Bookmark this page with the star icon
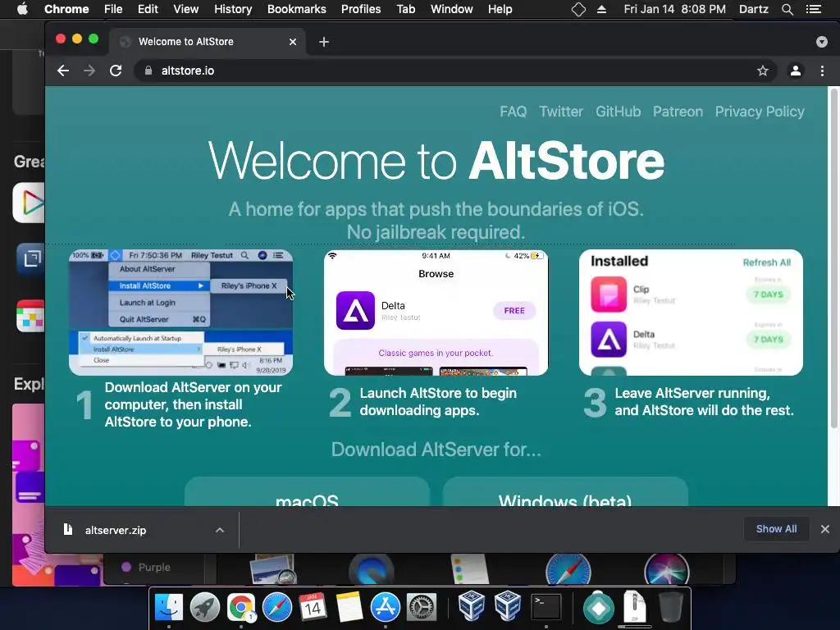Image resolution: width=840 pixels, height=630 pixels. [x=763, y=71]
